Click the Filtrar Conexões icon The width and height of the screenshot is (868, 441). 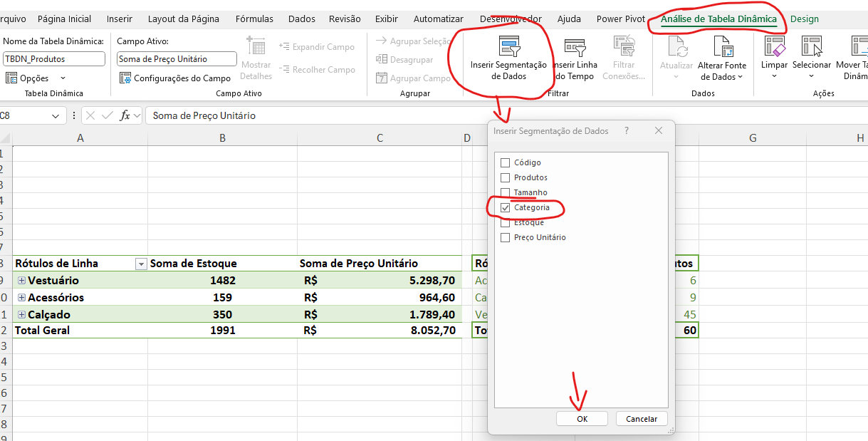point(623,46)
